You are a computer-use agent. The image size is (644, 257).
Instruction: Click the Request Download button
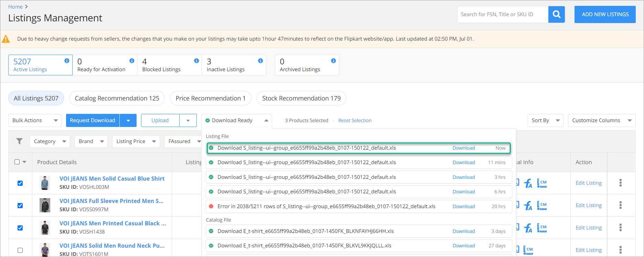(x=93, y=120)
